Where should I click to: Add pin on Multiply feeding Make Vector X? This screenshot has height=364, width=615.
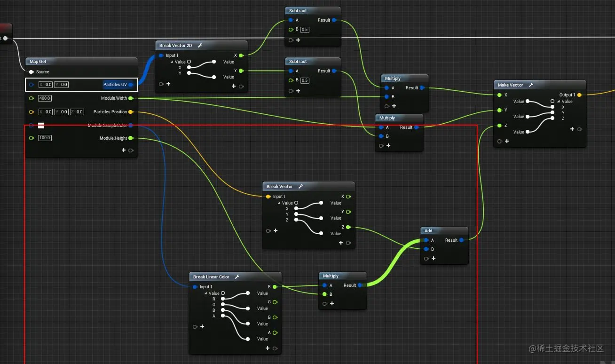point(394,106)
